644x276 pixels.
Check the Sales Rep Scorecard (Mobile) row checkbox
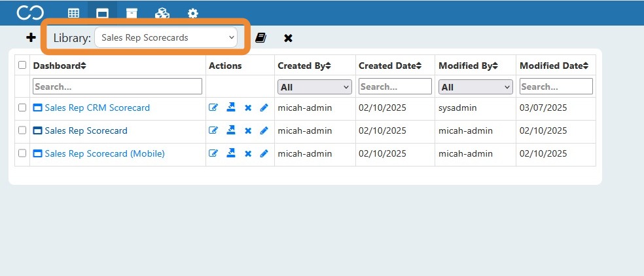tap(22, 153)
